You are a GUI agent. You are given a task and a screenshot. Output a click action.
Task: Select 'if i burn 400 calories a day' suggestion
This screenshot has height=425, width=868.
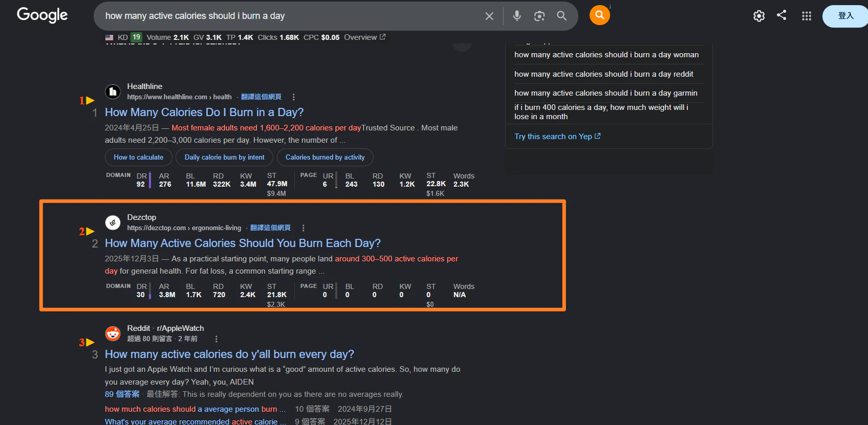[601, 112]
